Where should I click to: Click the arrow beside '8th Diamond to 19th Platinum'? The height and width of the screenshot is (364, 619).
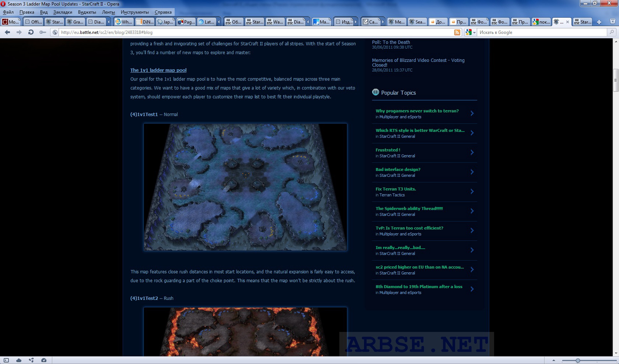coord(472,289)
